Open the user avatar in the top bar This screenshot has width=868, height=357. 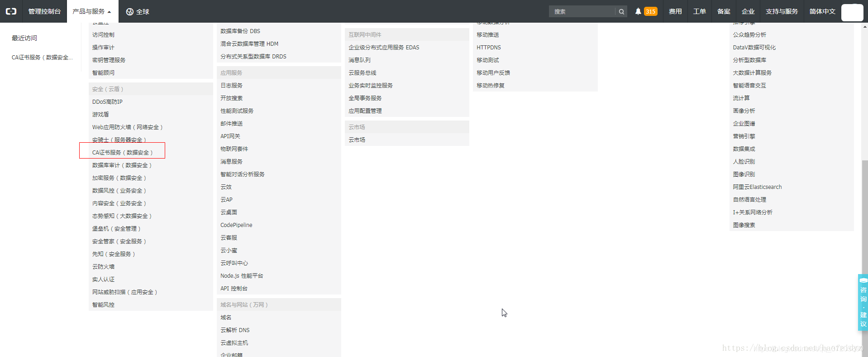coord(852,12)
